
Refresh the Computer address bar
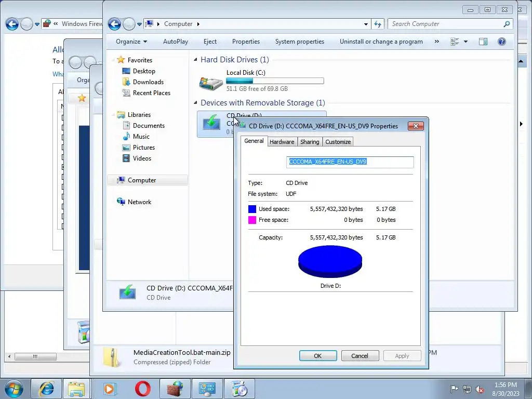[x=378, y=24]
